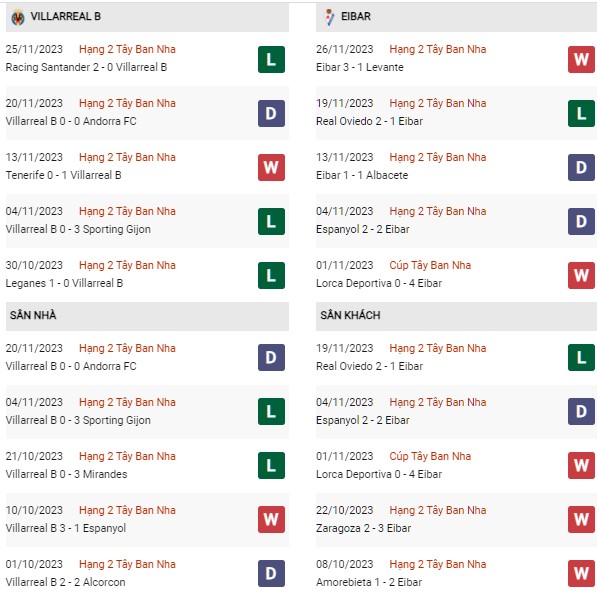Click the Villarreal B club crest icon
The width and height of the screenshot is (597, 597).
pos(18,18)
